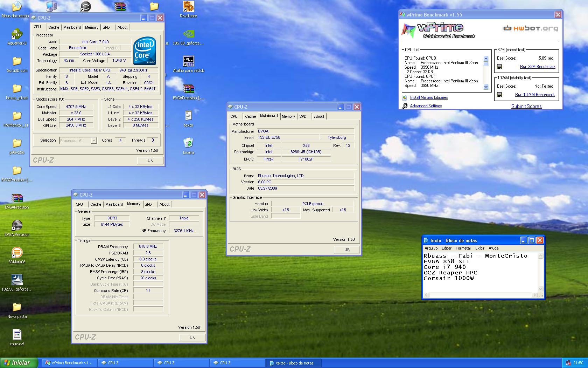Switch to Memory tab in Mainboard CPU-Z window

coord(288,116)
